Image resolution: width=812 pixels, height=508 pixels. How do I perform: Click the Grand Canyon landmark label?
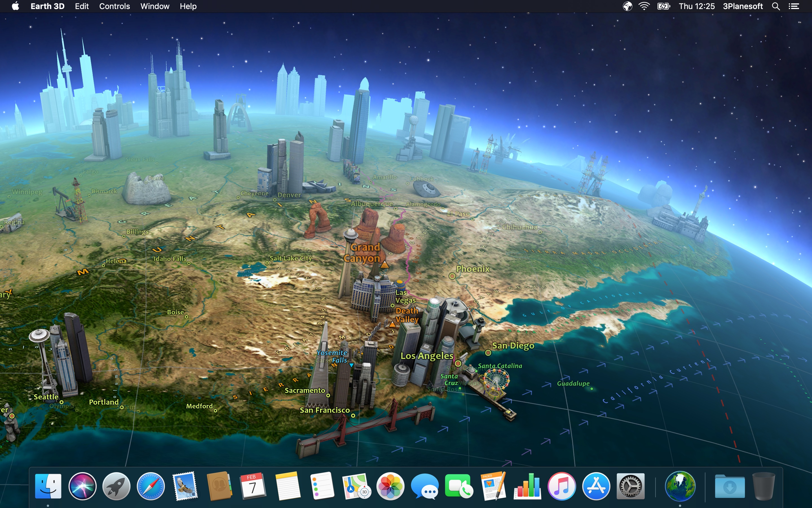362,253
